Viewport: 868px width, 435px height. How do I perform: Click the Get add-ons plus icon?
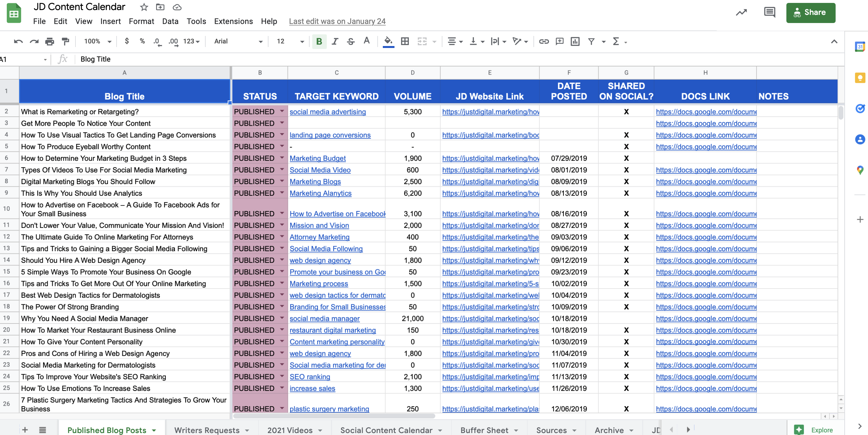click(x=860, y=219)
